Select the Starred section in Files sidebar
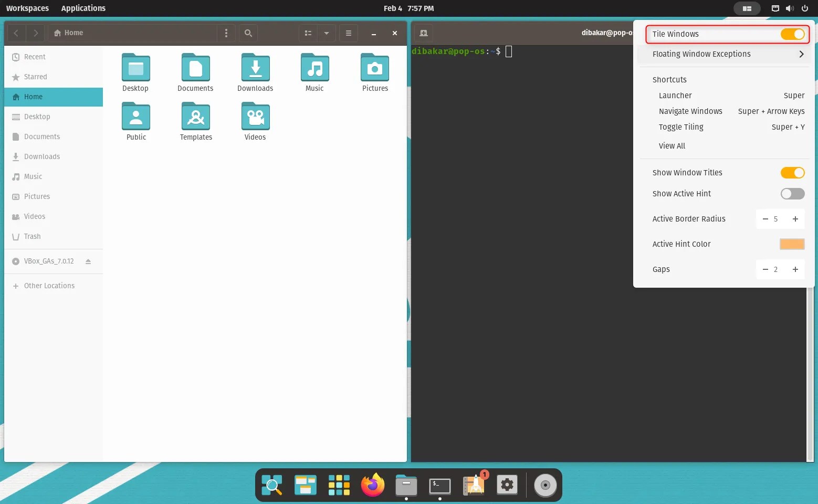The width and height of the screenshot is (818, 504). (36, 77)
